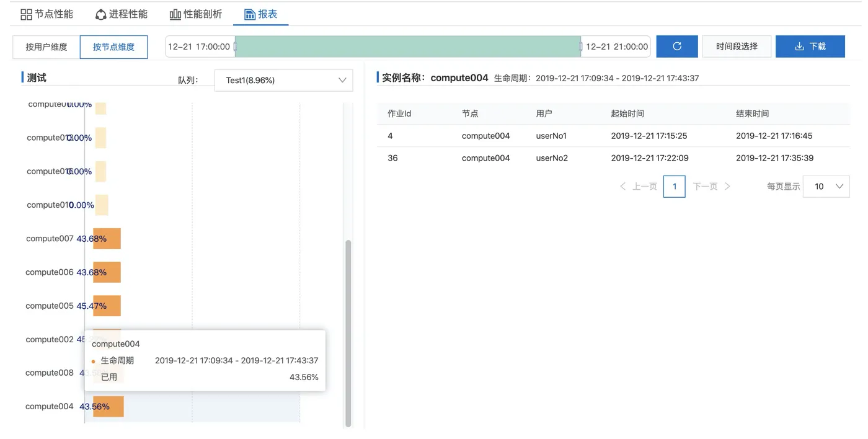868x439 pixels.
Task: Click the previous-page arrow icon
Action: pos(623,186)
